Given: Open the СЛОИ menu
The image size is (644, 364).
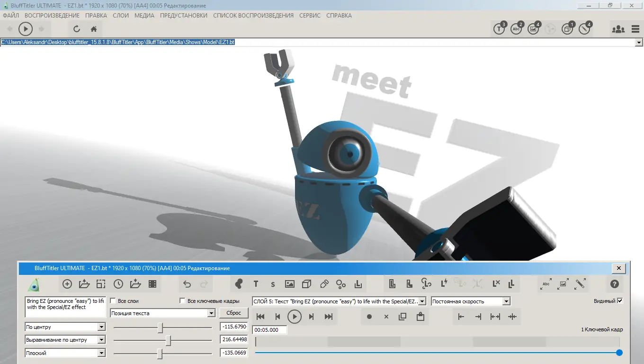Looking at the screenshot, I should (121, 15).
